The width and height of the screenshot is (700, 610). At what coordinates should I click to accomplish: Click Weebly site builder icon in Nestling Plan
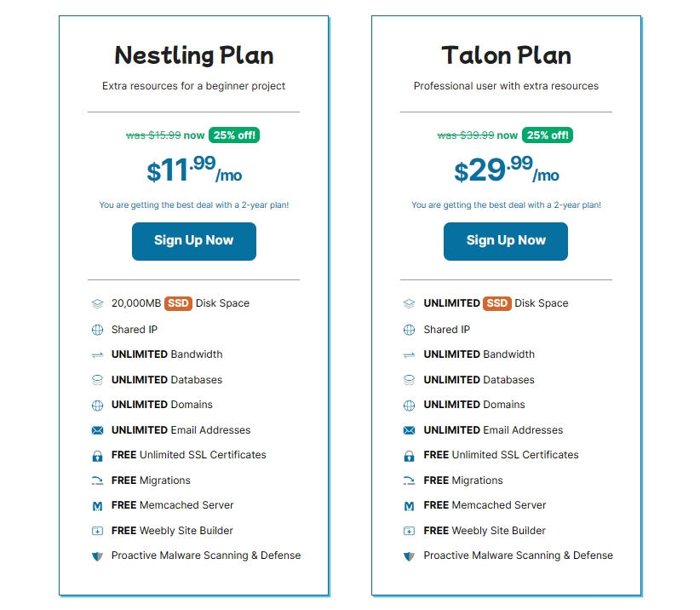(x=97, y=531)
